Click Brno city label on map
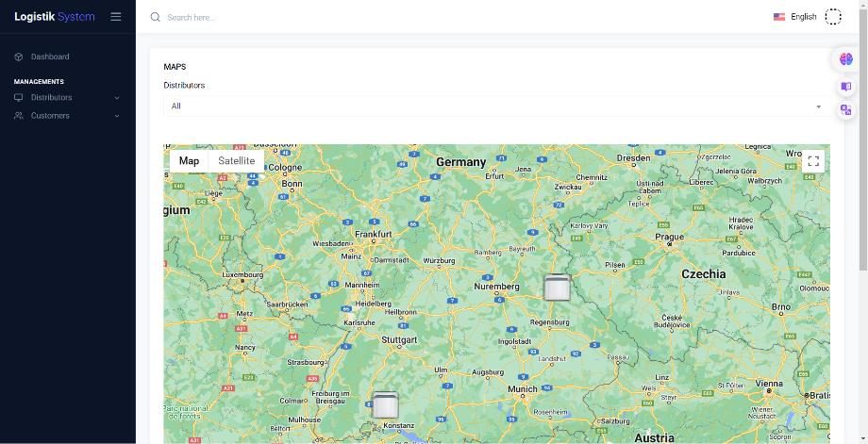Screen dimensions: 868x444 click(781, 306)
